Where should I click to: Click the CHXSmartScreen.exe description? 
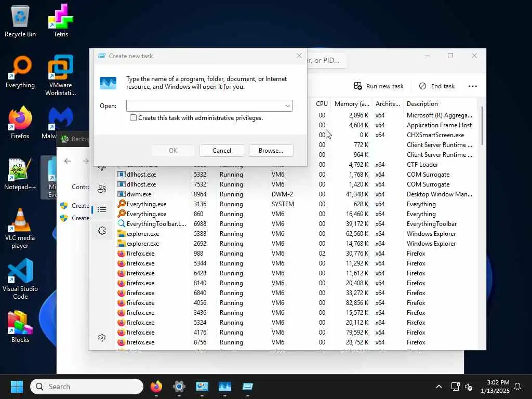point(435,135)
